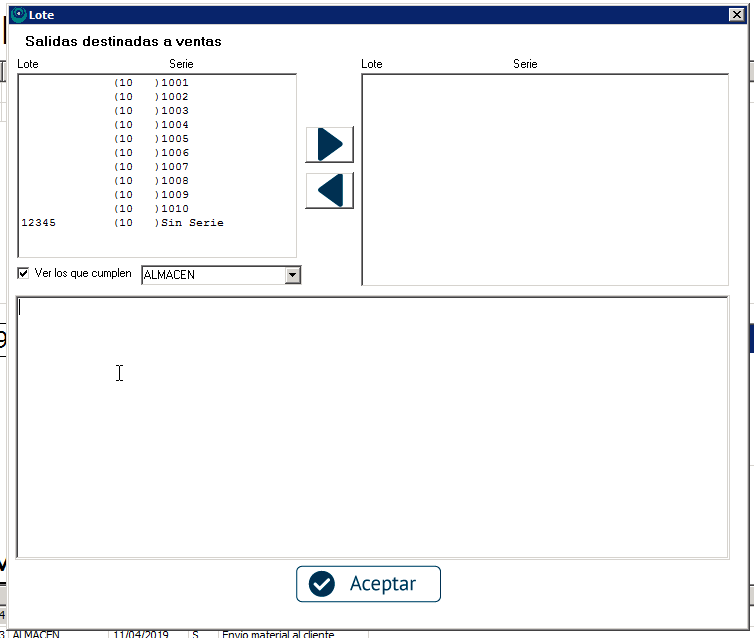Select serie 1007 in the list

click(x=174, y=167)
